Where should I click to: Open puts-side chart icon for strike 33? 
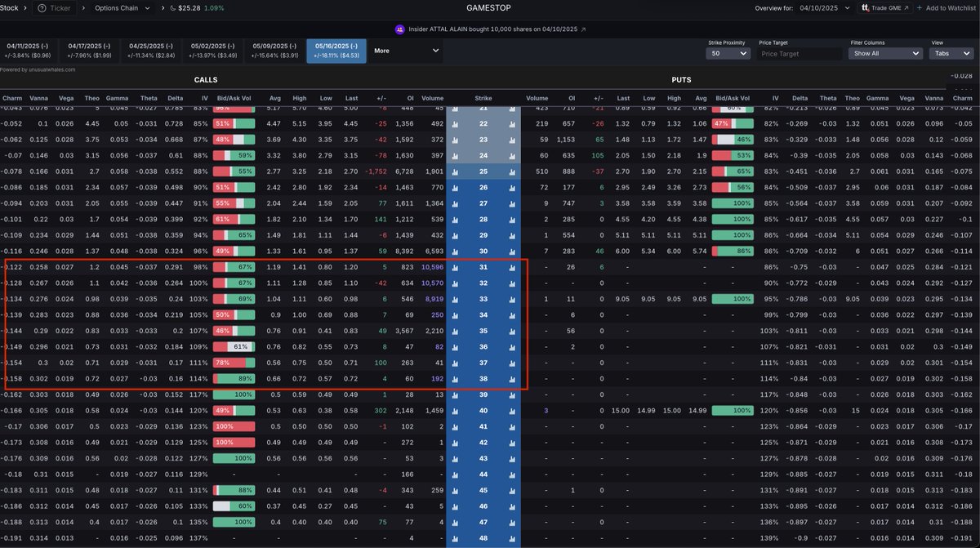click(x=512, y=299)
